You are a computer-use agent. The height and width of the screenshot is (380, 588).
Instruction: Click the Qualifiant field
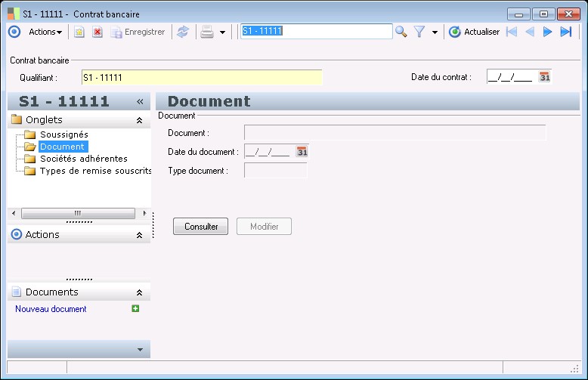point(202,78)
